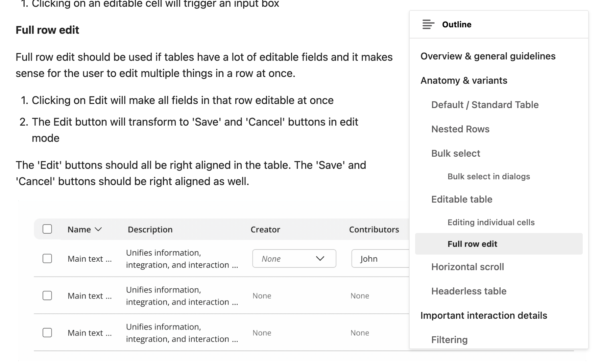Click the second row's Creator None cell
The image size is (601, 364).
point(262,296)
